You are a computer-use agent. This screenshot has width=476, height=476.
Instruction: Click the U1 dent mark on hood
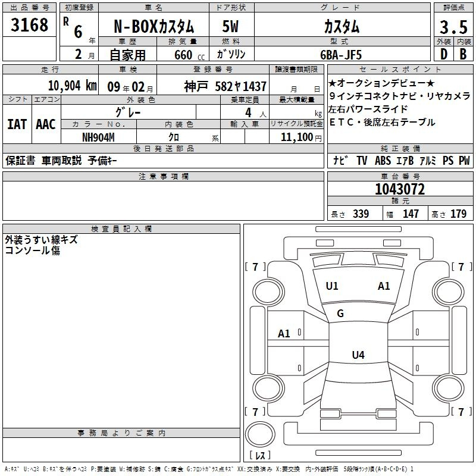click(x=332, y=286)
